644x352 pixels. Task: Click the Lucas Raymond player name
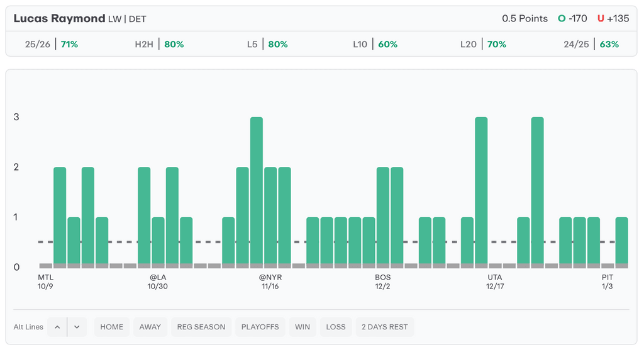(x=59, y=18)
